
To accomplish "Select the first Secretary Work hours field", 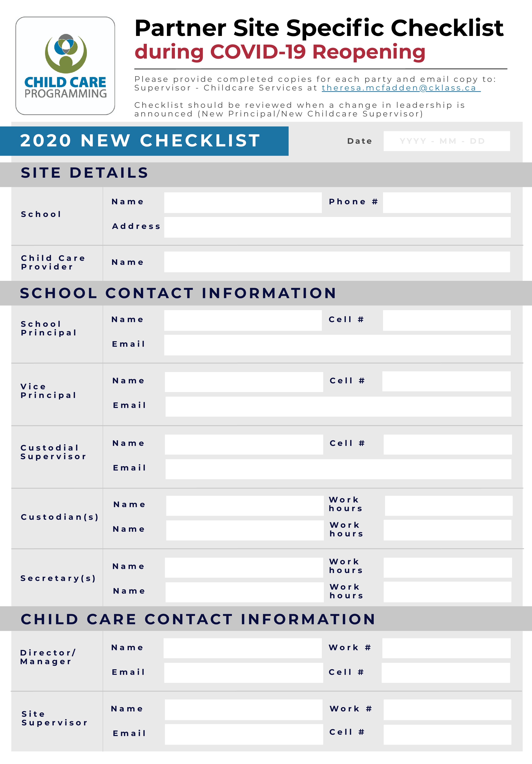I will click(448, 568).
